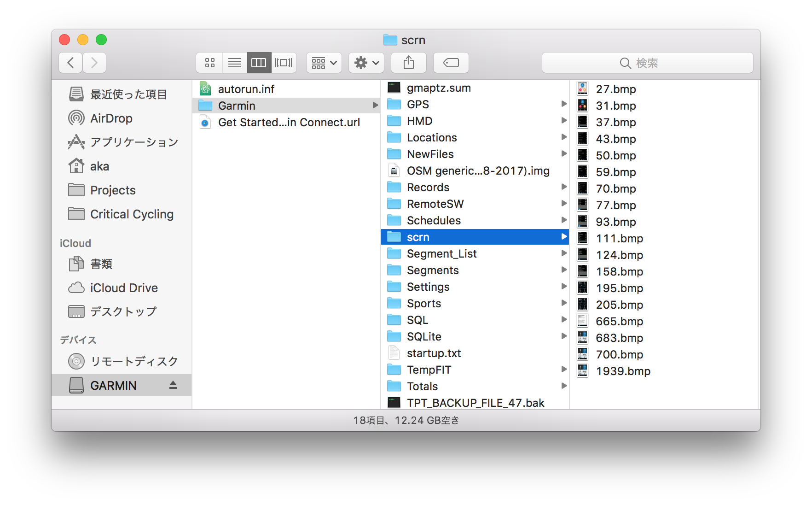
Task: Select the startup.txt file
Action: (434, 353)
